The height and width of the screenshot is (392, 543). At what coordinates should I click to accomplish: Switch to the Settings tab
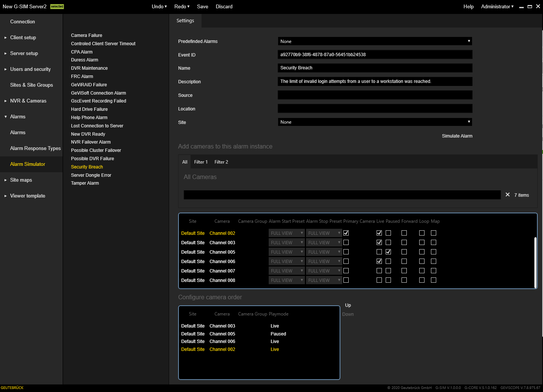coord(185,21)
